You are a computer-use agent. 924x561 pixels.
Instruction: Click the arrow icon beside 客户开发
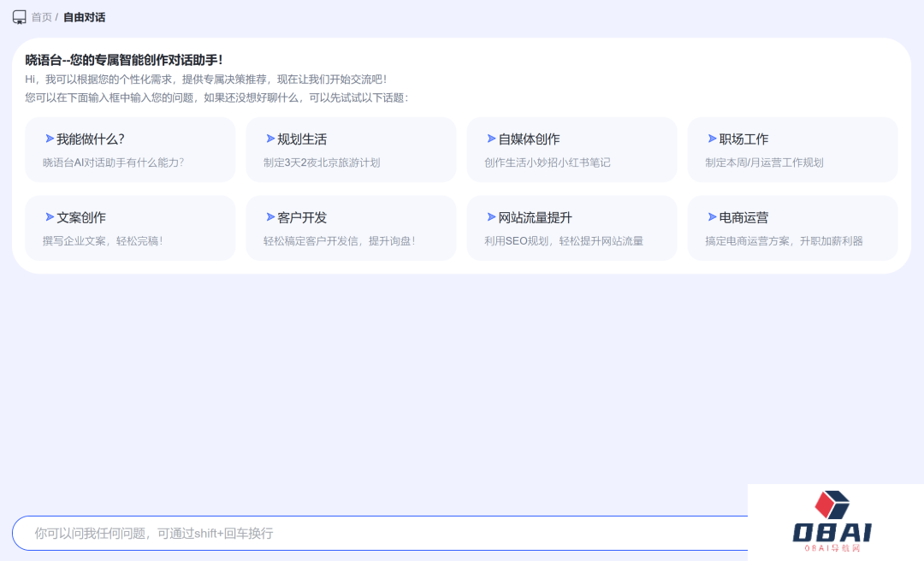click(x=271, y=216)
